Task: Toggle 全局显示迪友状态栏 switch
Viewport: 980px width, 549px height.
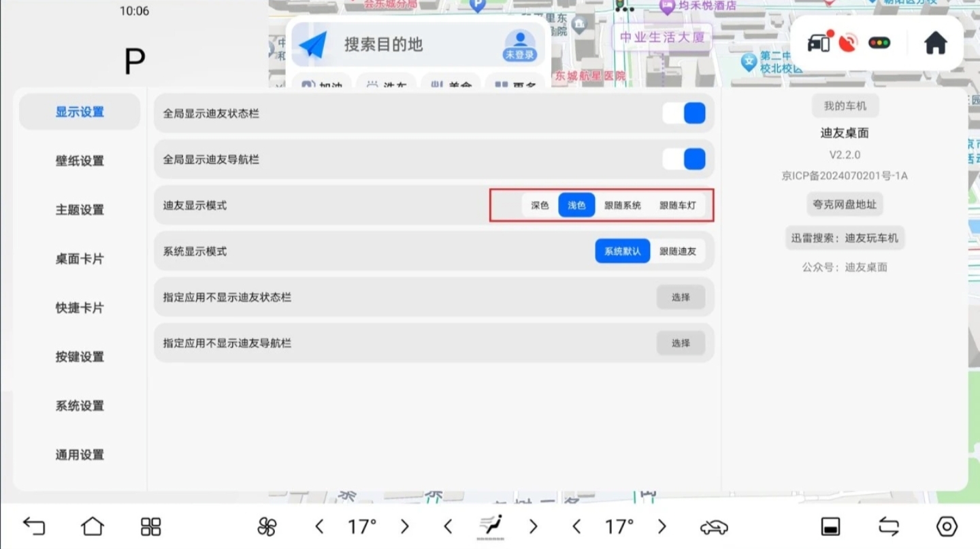Action: coord(685,113)
